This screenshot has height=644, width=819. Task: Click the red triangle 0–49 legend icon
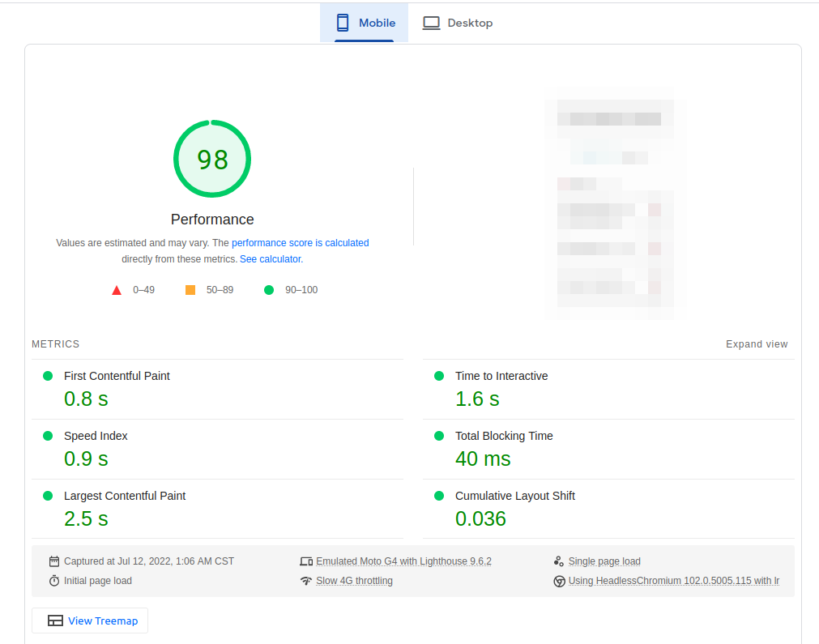pyautogui.click(x=117, y=290)
